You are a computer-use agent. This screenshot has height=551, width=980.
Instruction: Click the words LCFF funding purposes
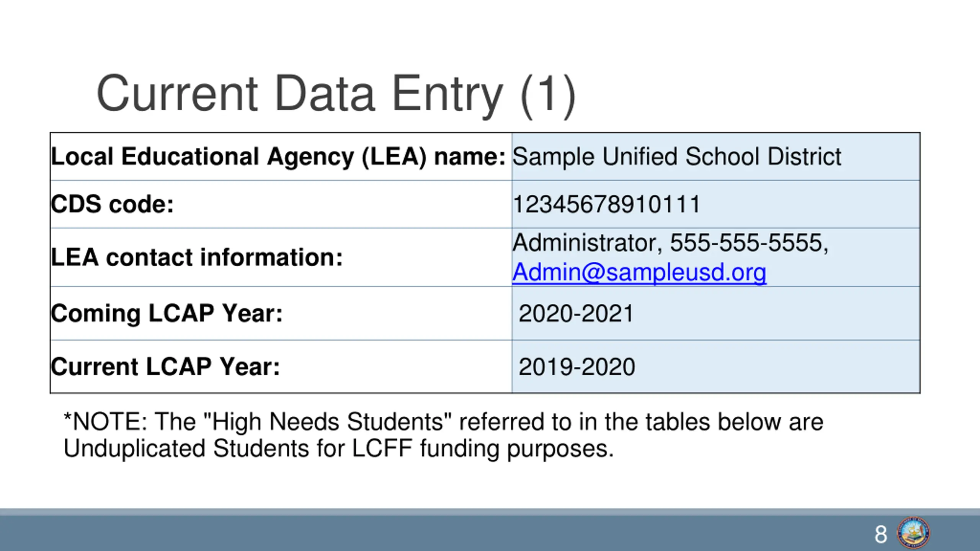[482, 448]
